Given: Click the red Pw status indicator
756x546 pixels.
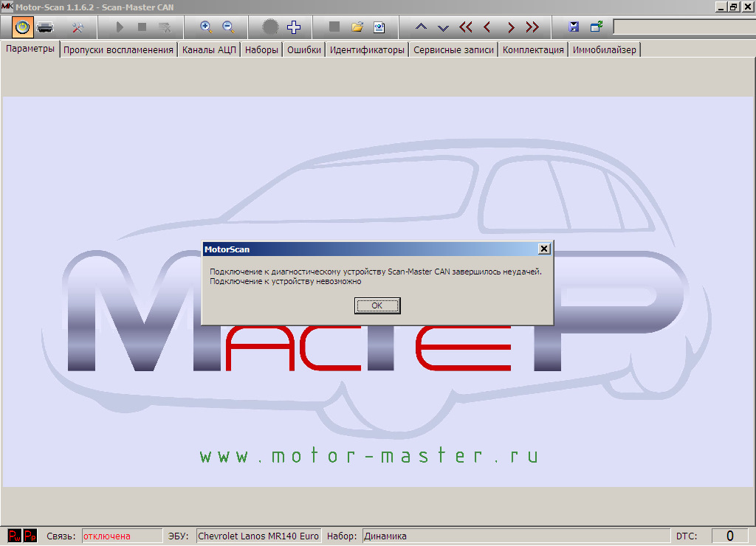Looking at the screenshot, I should (15, 536).
